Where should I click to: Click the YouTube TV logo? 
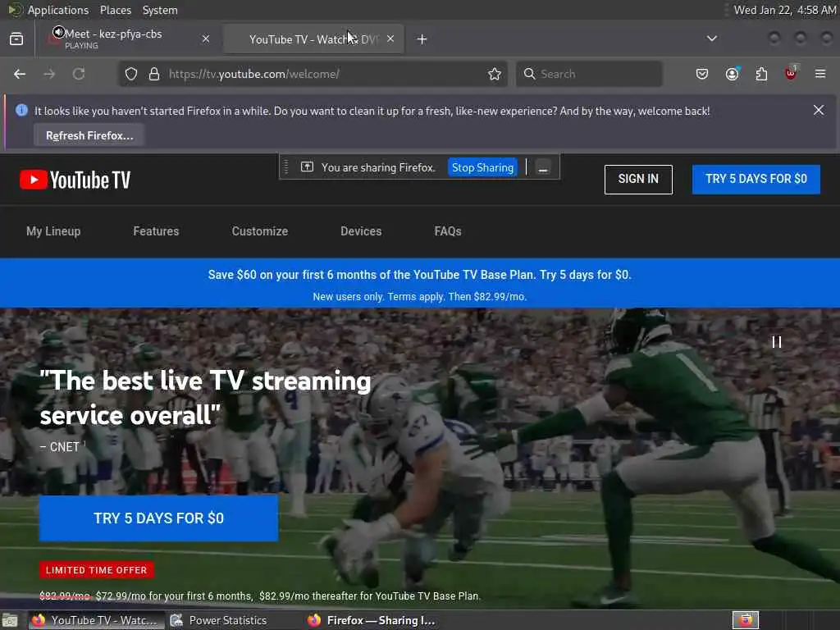pyautogui.click(x=75, y=180)
